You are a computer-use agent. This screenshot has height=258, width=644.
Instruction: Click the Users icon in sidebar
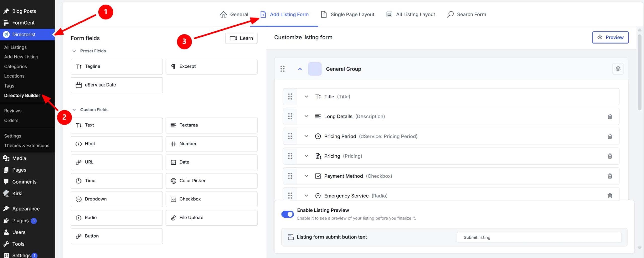[x=6, y=232]
